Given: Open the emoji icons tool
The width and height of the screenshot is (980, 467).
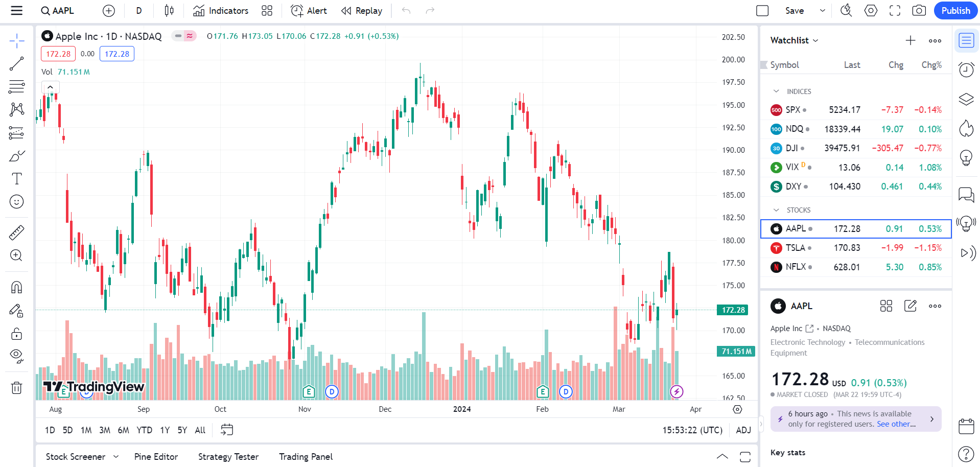Looking at the screenshot, I should tap(17, 202).
